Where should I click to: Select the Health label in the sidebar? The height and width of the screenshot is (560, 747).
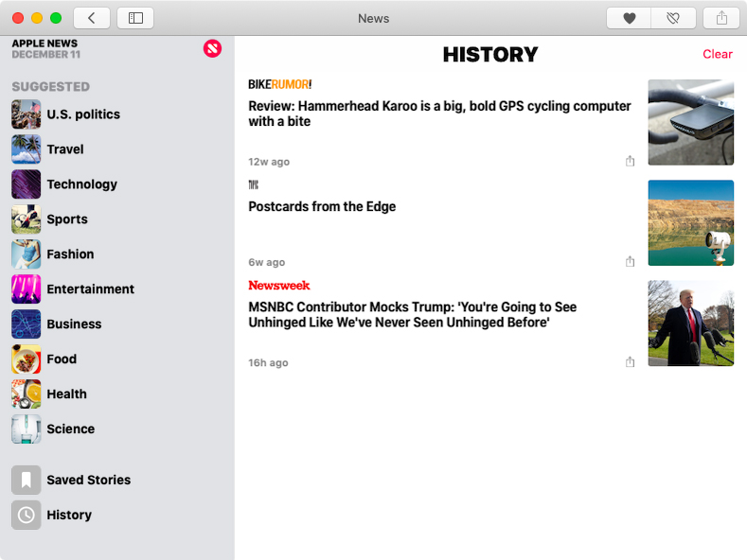point(66,394)
